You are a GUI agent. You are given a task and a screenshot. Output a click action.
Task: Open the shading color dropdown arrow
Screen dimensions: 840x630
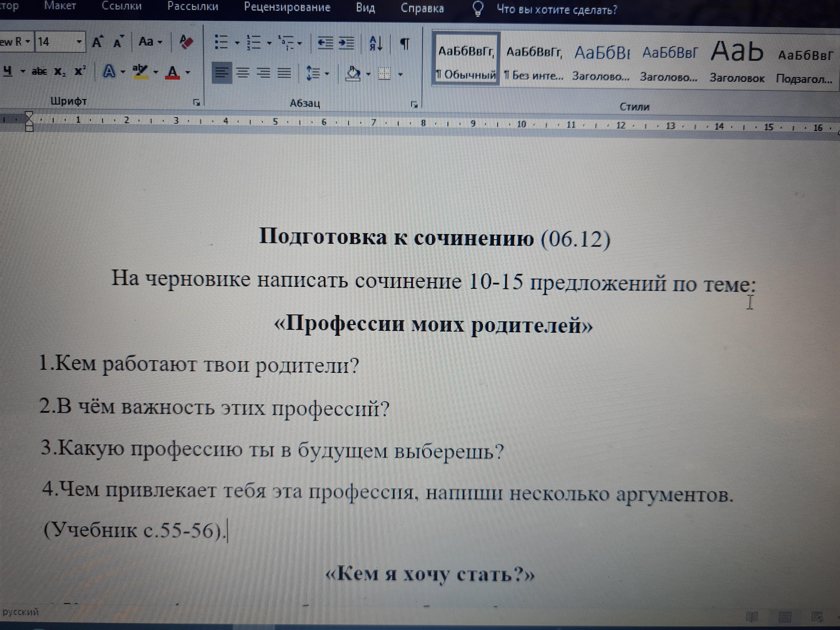(x=368, y=74)
